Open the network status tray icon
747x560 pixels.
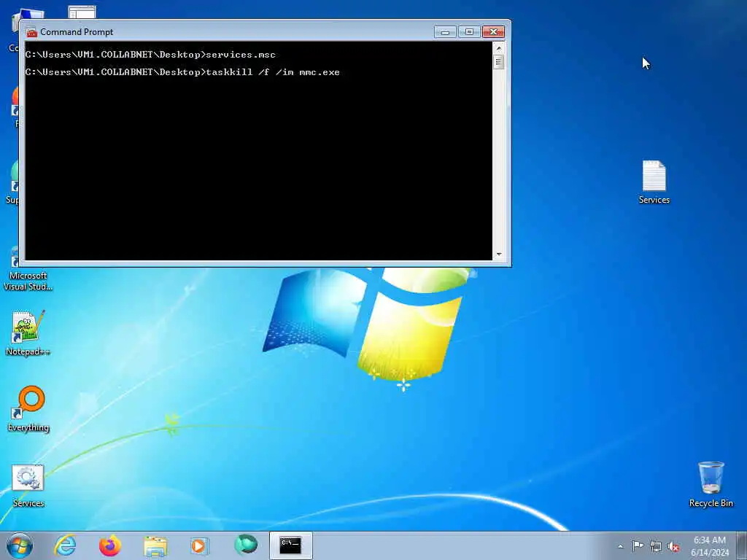pos(656,546)
